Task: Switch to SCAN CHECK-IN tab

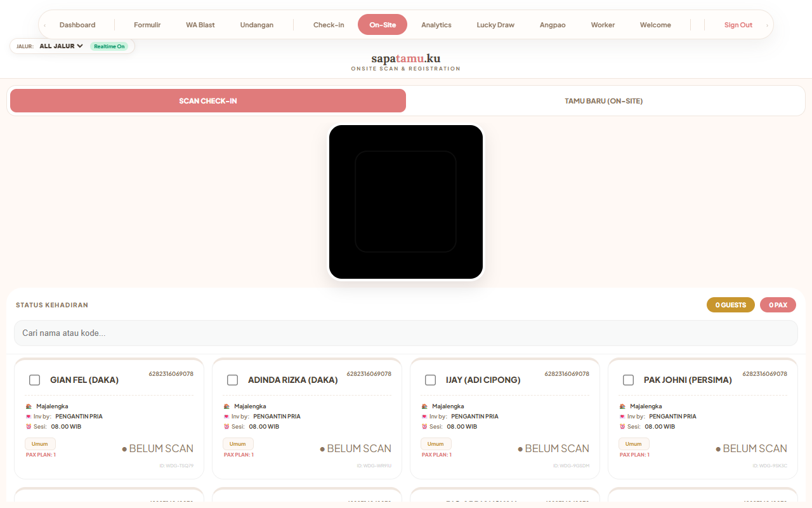Action: tap(208, 101)
